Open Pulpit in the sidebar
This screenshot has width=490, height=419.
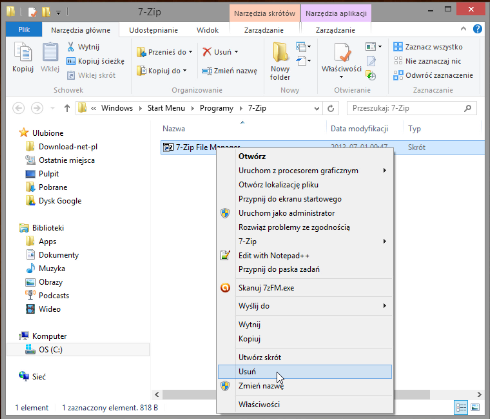pos(42,174)
